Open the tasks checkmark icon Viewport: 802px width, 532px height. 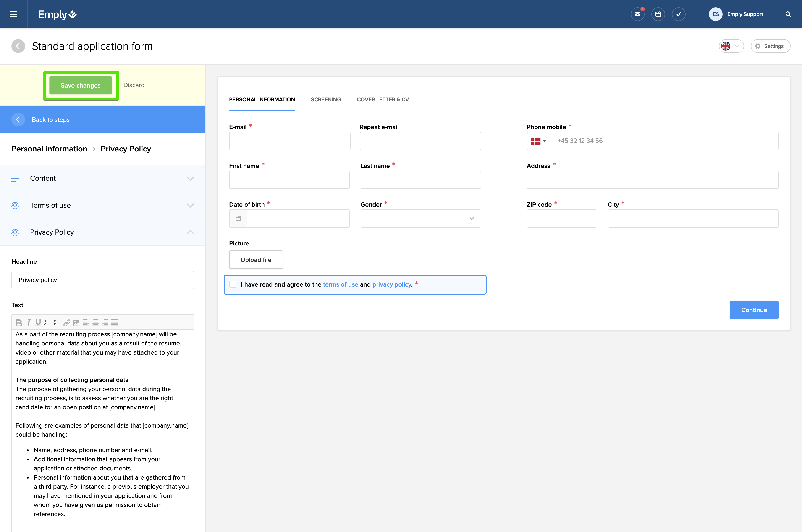(x=678, y=14)
